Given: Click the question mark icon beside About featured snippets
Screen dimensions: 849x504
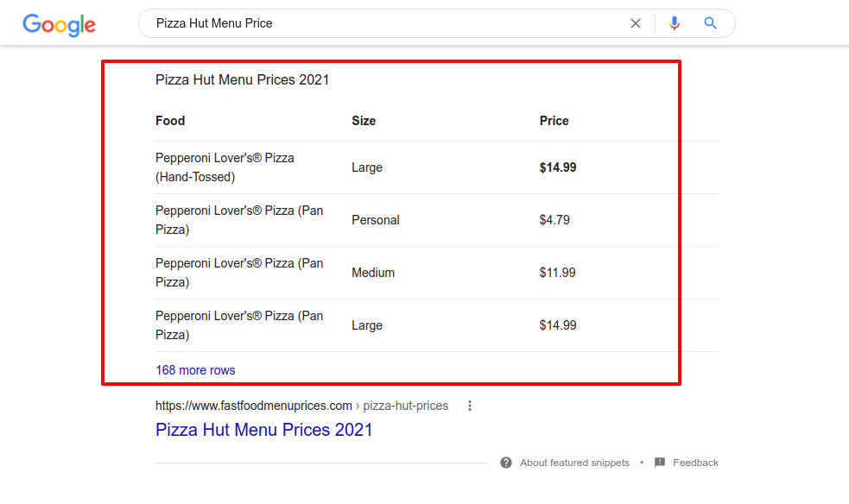Looking at the screenshot, I should (506, 463).
